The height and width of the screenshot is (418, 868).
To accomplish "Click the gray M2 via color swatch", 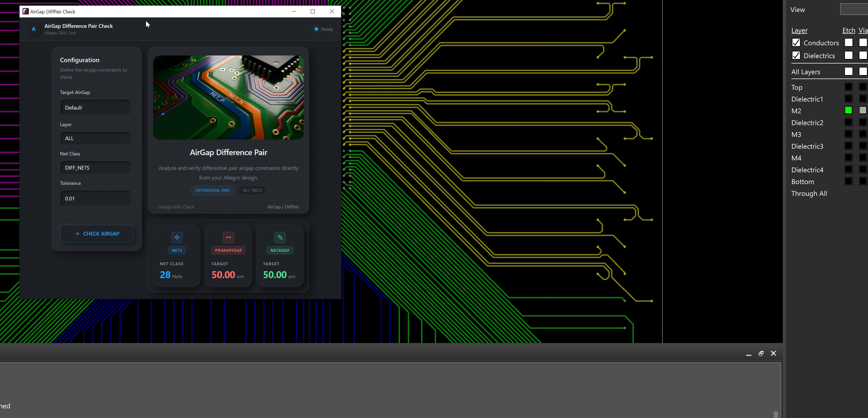I will pos(863,111).
